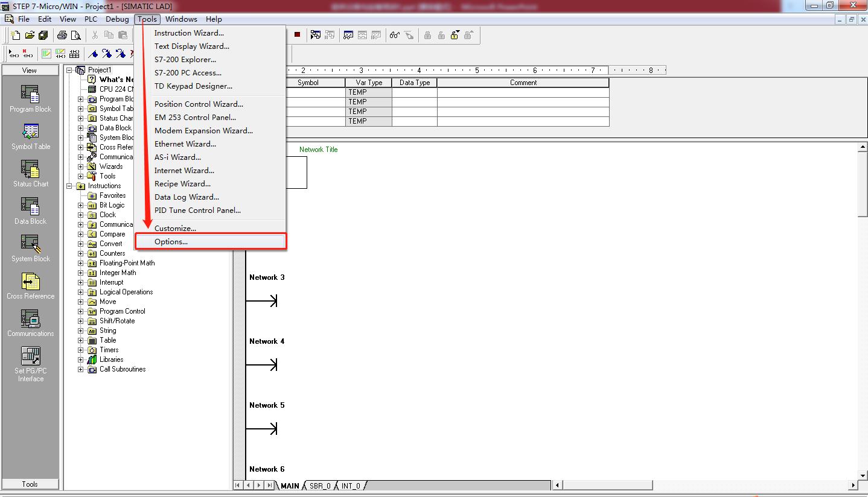Select Options... from Tools menu
The height and width of the screenshot is (497, 868).
point(171,242)
